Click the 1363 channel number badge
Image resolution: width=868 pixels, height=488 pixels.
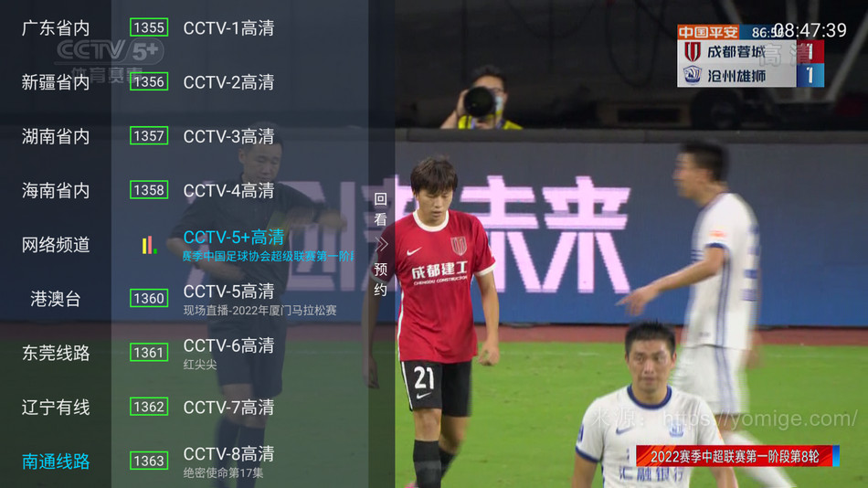(149, 461)
